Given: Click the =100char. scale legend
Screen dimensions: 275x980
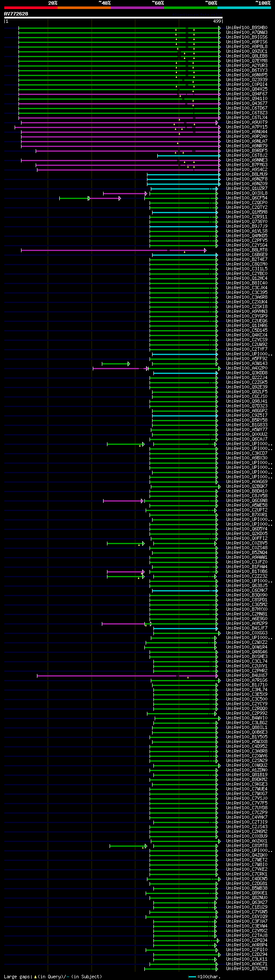Looking at the screenshot, I should tap(205, 977).
